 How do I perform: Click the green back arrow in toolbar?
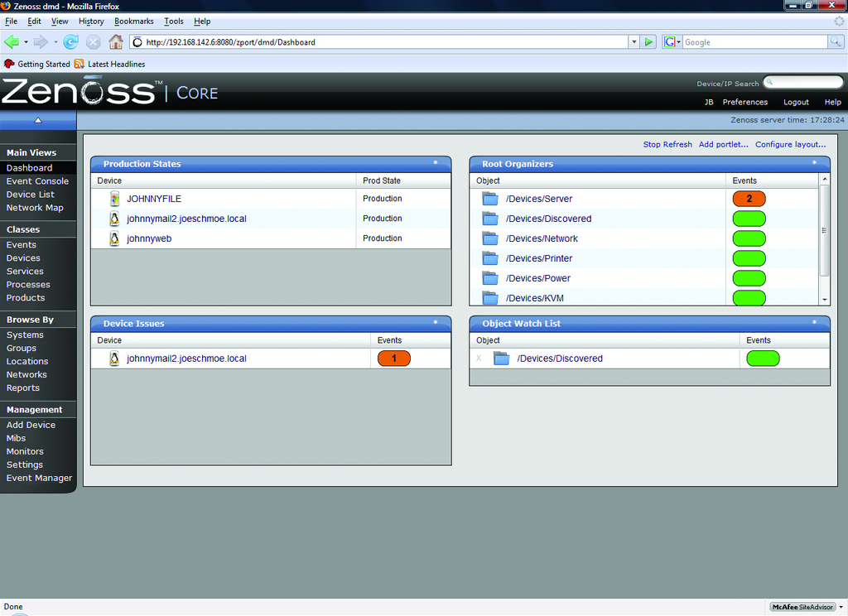tap(11, 41)
